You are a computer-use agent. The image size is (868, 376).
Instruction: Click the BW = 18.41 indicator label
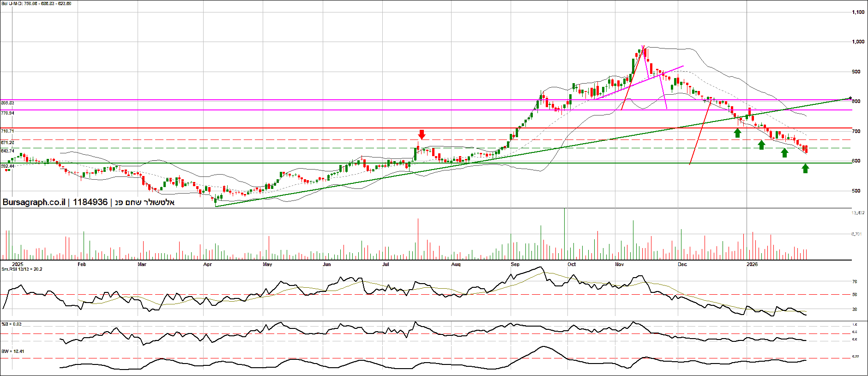pos(12,352)
